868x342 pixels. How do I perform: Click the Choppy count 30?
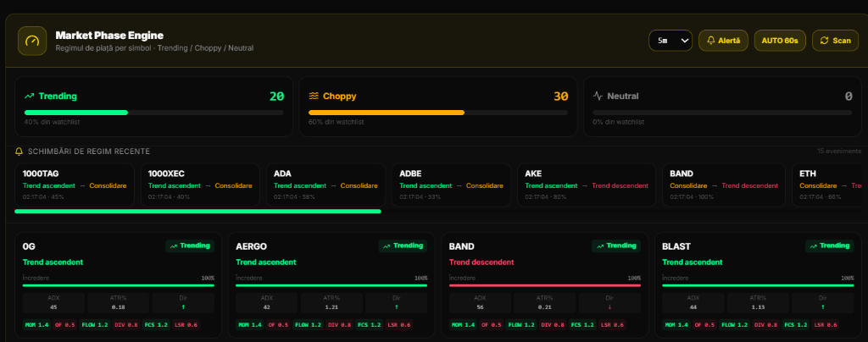(561, 97)
